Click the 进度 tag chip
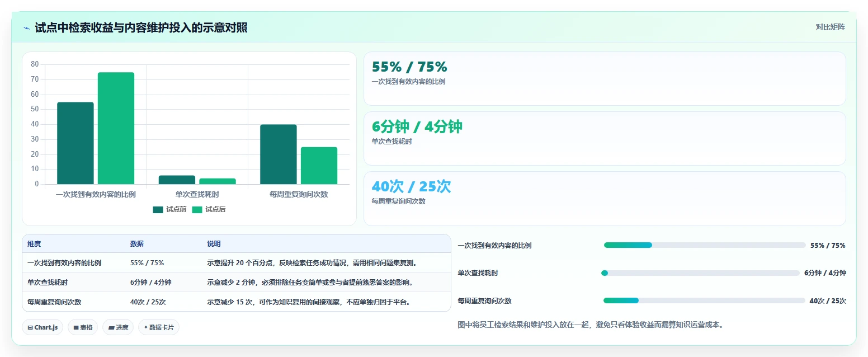Image resolution: width=868 pixels, height=357 pixels. pos(118,327)
